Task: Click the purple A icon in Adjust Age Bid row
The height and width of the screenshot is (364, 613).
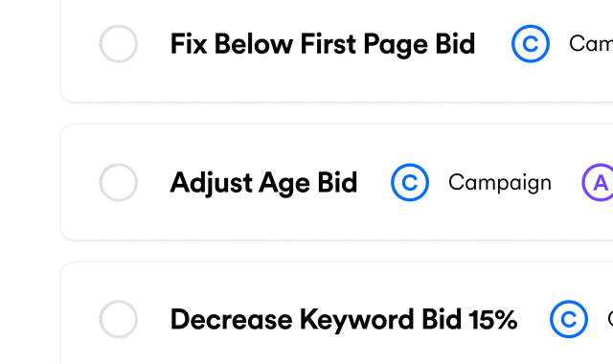Action: [x=598, y=182]
